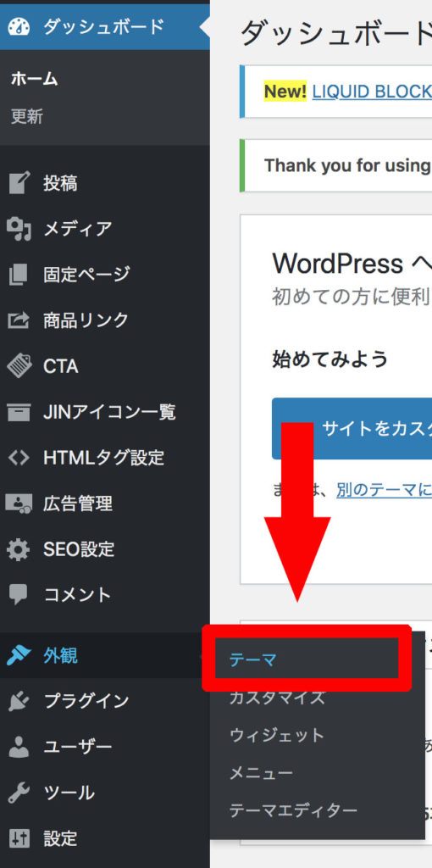This screenshot has width=432, height=868.
Task: Click the メディア media icon
Action: tap(19, 229)
